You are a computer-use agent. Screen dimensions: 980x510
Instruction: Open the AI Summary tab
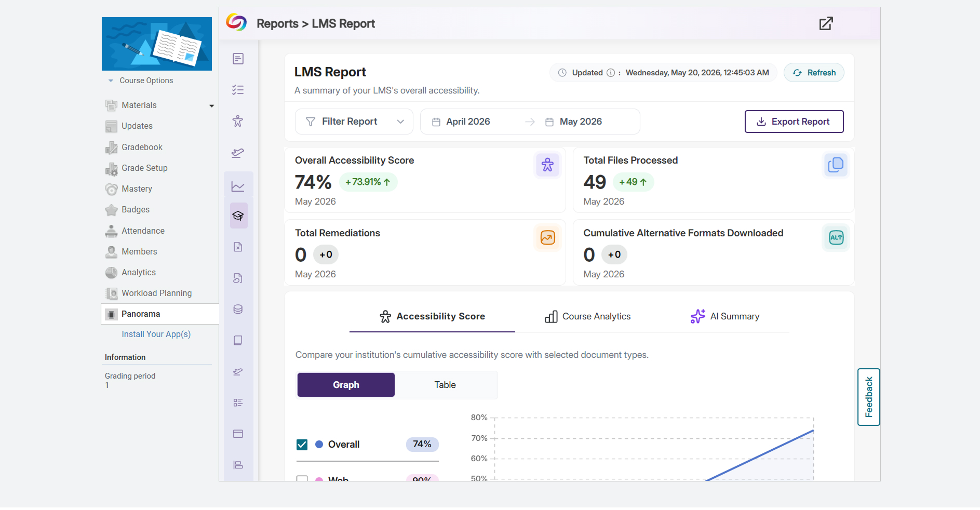point(725,316)
